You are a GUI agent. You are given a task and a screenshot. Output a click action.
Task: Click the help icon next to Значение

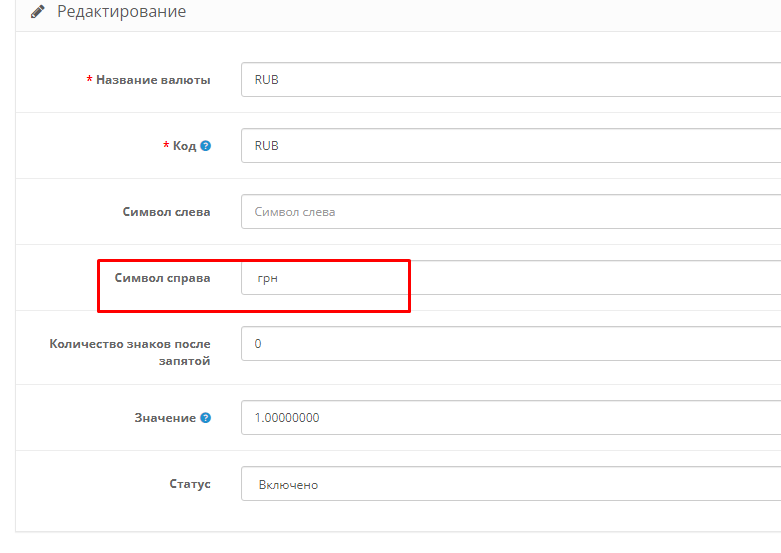205,418
